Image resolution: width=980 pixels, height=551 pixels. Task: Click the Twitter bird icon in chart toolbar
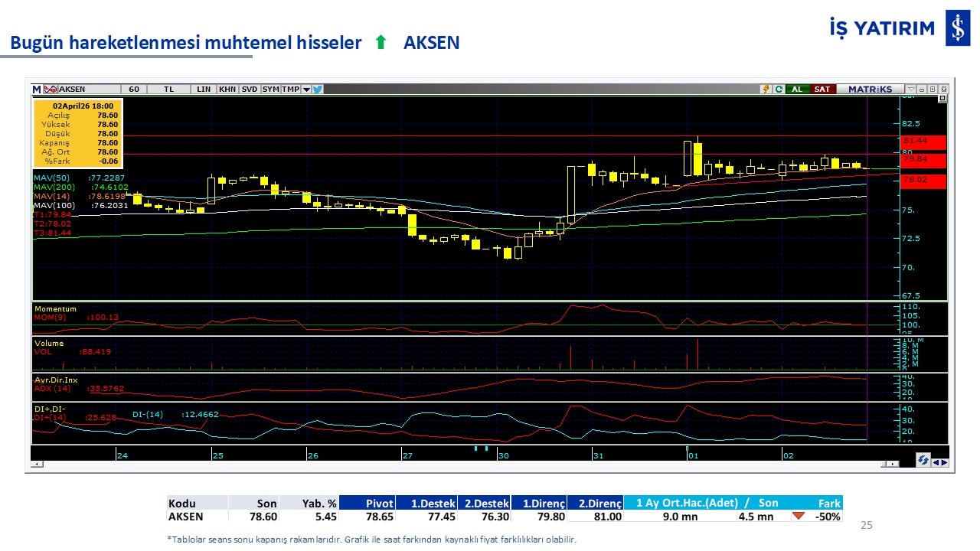[318, 90]
